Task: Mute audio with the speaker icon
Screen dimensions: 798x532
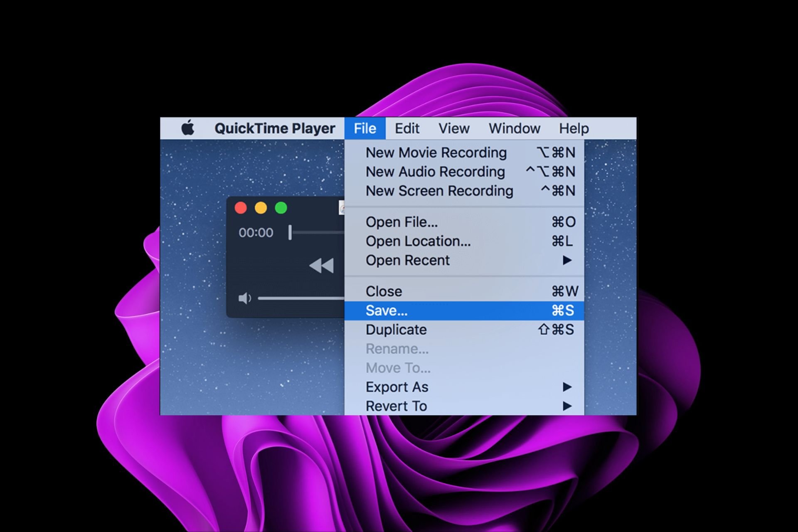Action: click(x=245, y=298)
